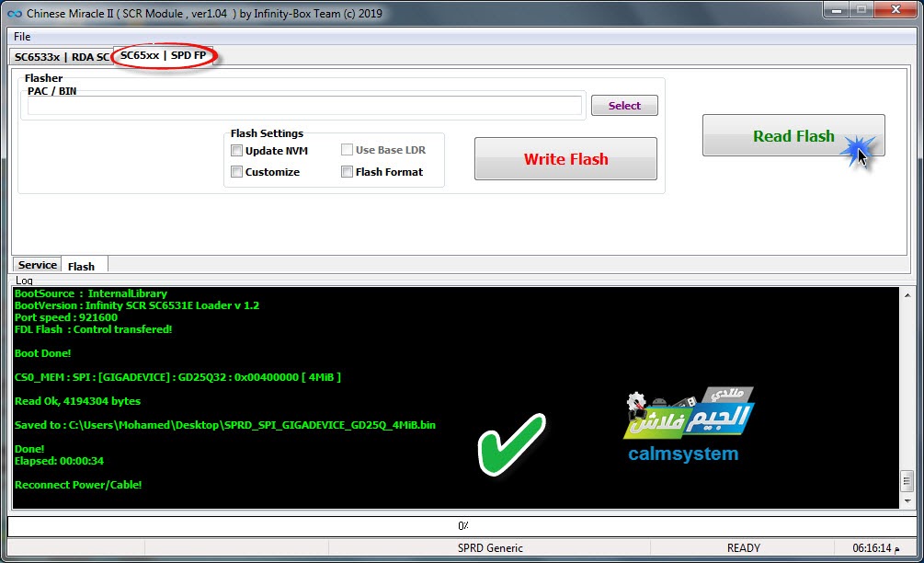Click the 'CS0_MEM : SPI : [GIGADEVICE]' log line

(177, 377)
